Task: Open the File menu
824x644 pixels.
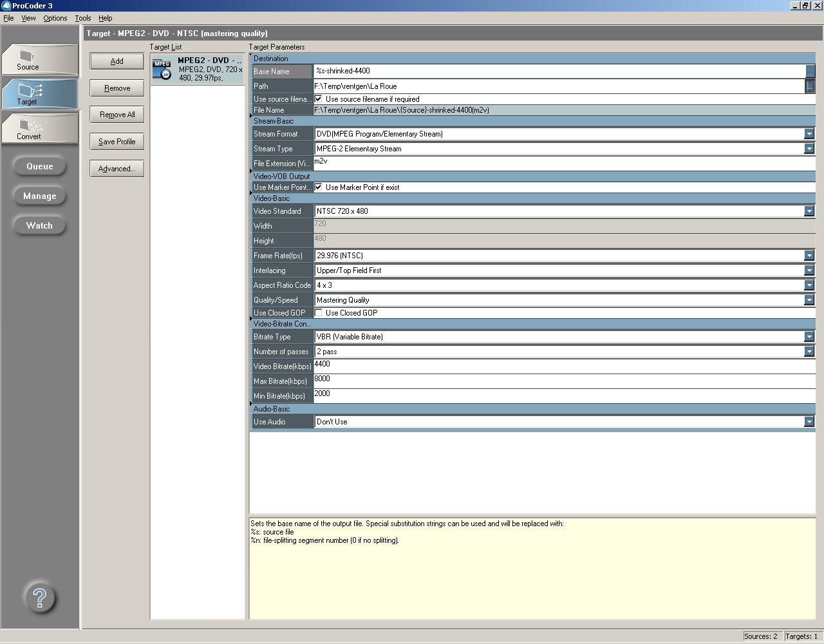Action: [8, 18]
